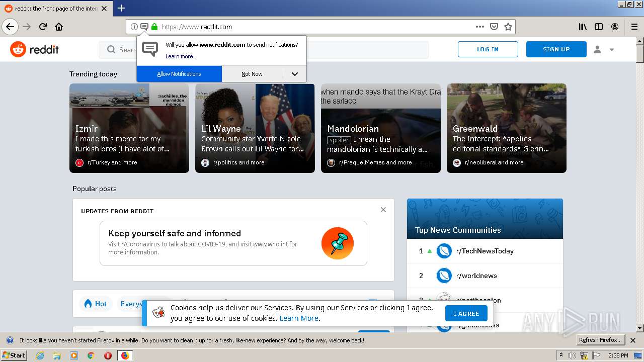Choose Not Now for notifications

252,74
